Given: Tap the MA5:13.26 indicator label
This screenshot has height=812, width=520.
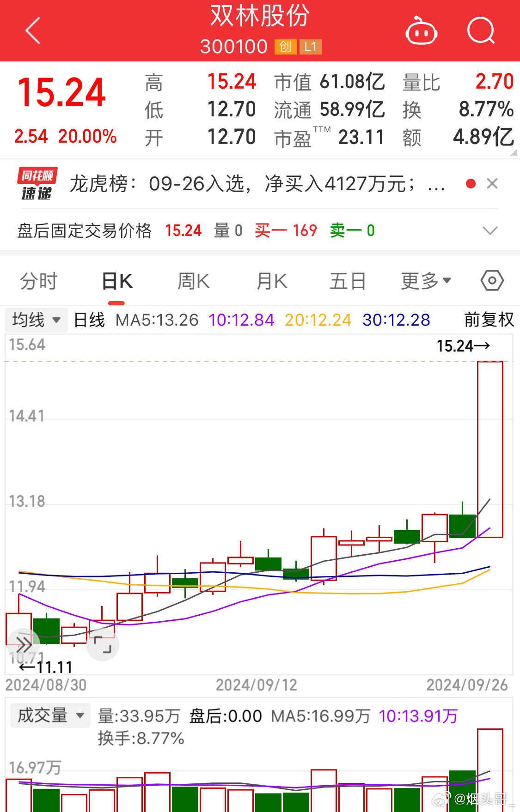Looking at the screenshot, I should (157, 320).
